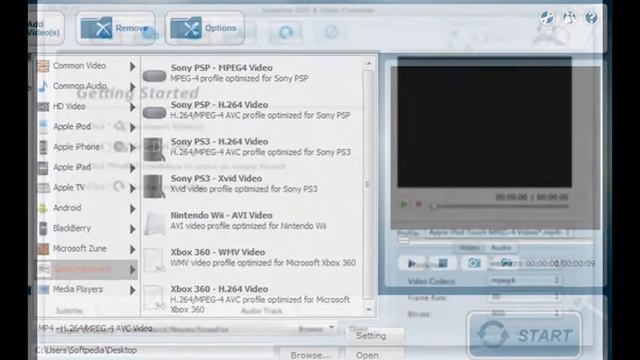Click the snapshot camera button
Viewport: 640px width, 360px height.
[x=474, y=263]
